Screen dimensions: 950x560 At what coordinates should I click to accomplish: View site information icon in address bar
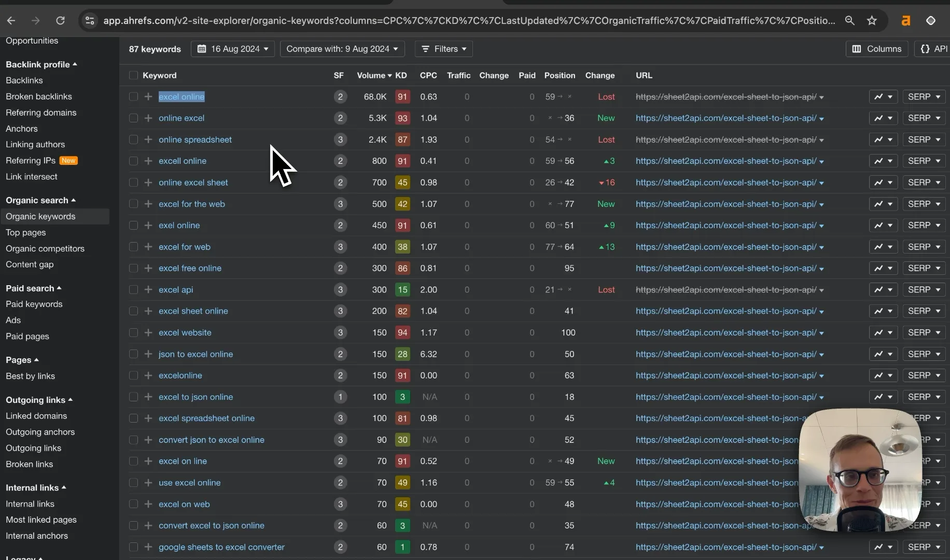coord(90,20)
